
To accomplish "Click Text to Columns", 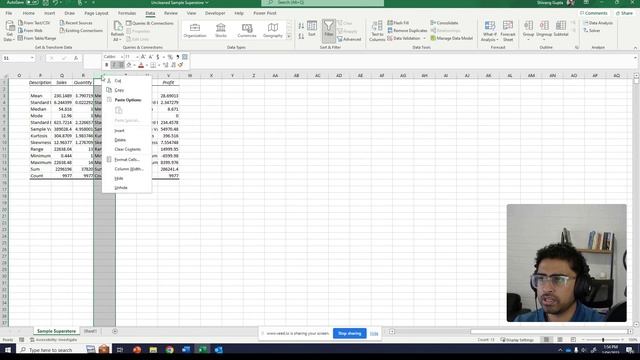I will tap(377, 31).
